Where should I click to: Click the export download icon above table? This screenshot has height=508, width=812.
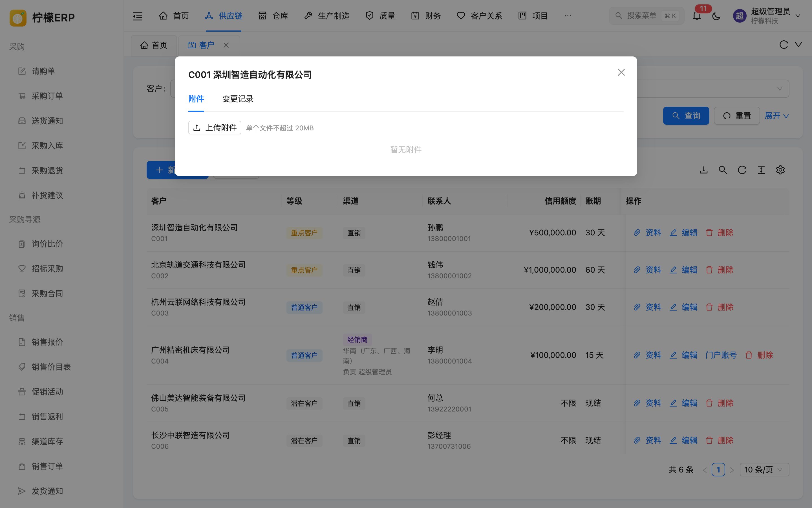tap(704, 170)
